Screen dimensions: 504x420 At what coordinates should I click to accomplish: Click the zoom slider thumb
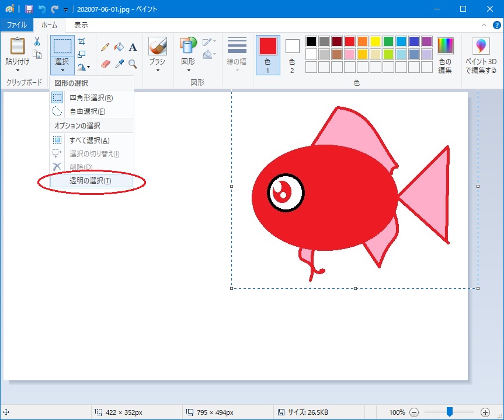(450, 412)
